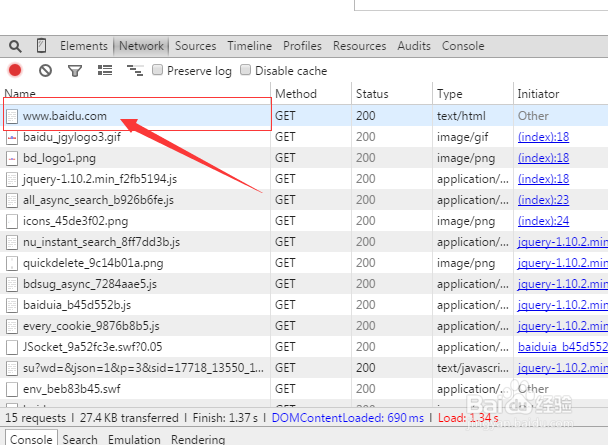Click file icon of www.baidu.com row

point(12,116)
